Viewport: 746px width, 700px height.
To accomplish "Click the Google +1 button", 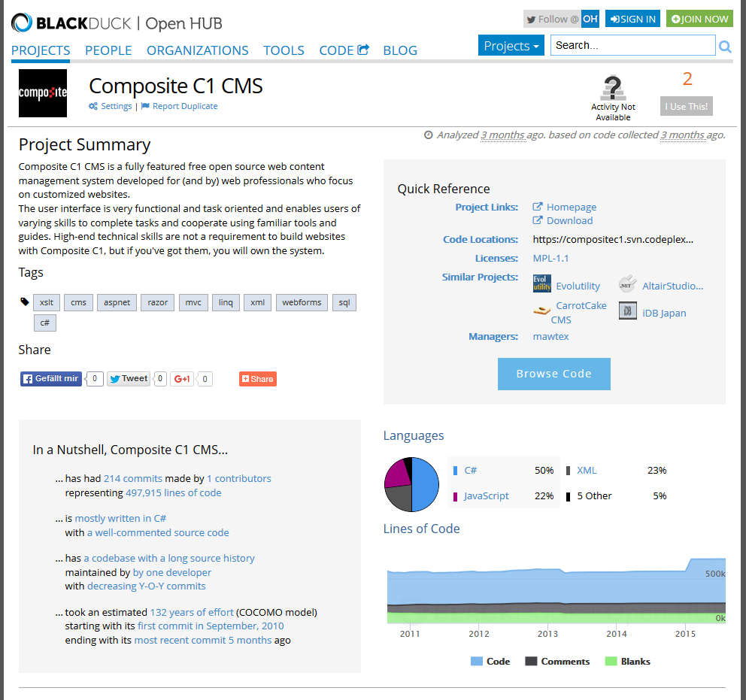I will [x=182, y=378].
